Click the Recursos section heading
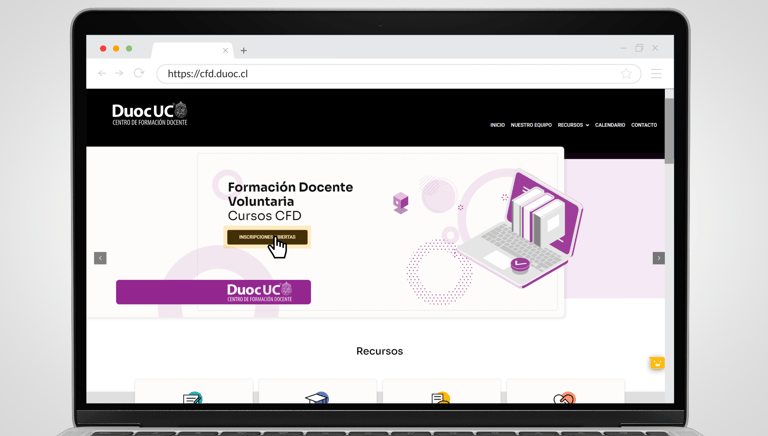768x436 pixels. tap(380, 351)
